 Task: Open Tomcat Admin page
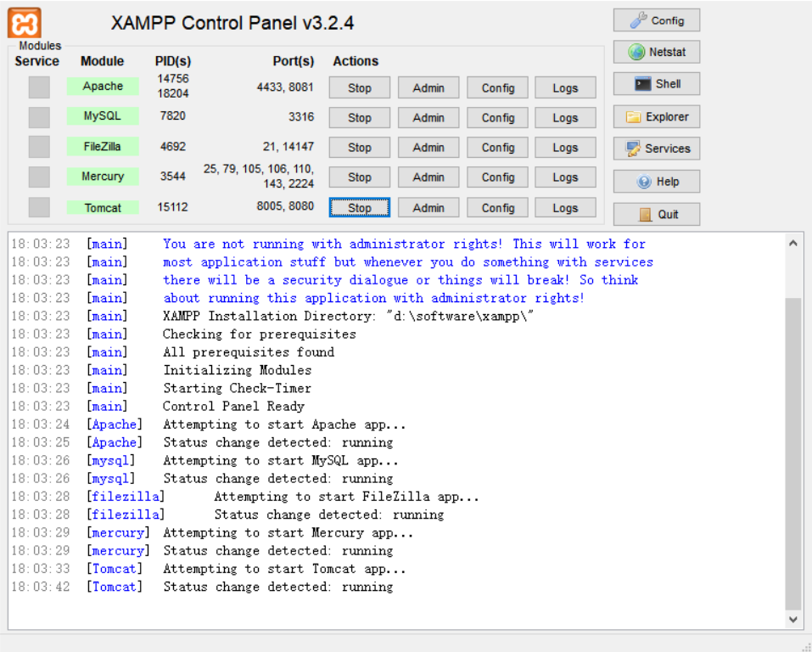click(428, 207)
